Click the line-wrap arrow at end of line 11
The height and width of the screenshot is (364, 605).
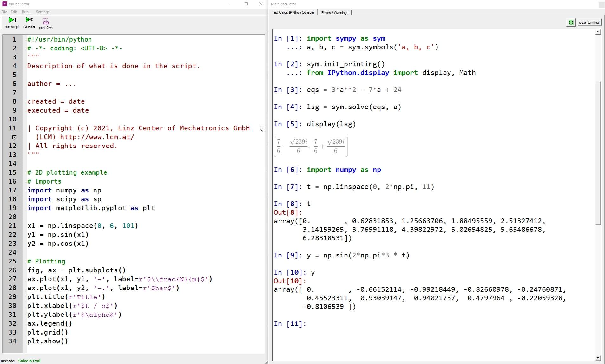pos(262,129)
